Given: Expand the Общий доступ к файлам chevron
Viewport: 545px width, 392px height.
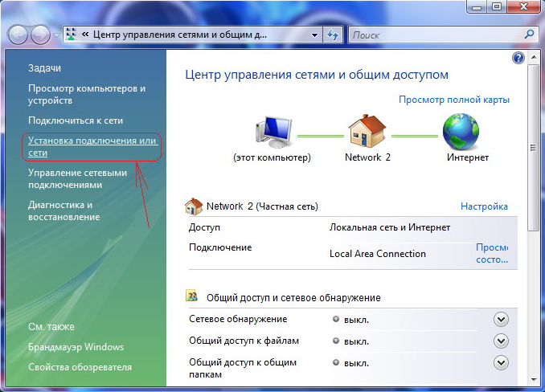Looking at the screenshot, I should [501, 341].
